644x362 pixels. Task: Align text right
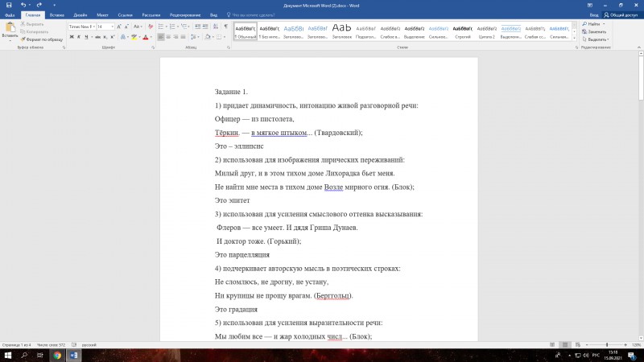click(x=175, y=37)
